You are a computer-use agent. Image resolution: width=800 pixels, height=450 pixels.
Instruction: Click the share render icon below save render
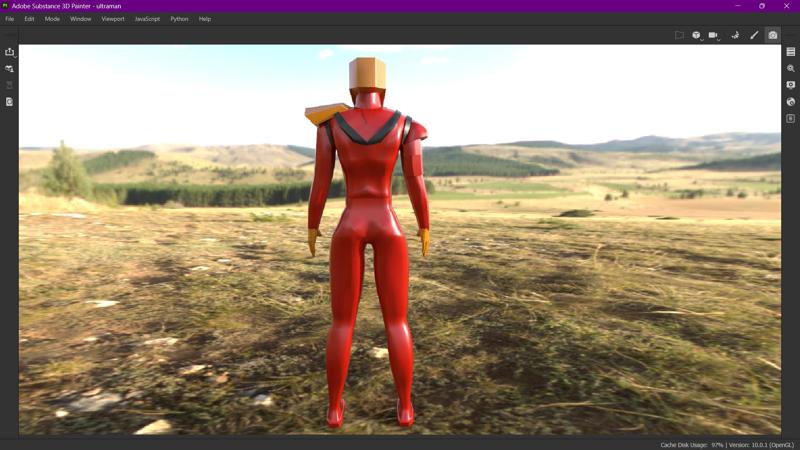9,68
